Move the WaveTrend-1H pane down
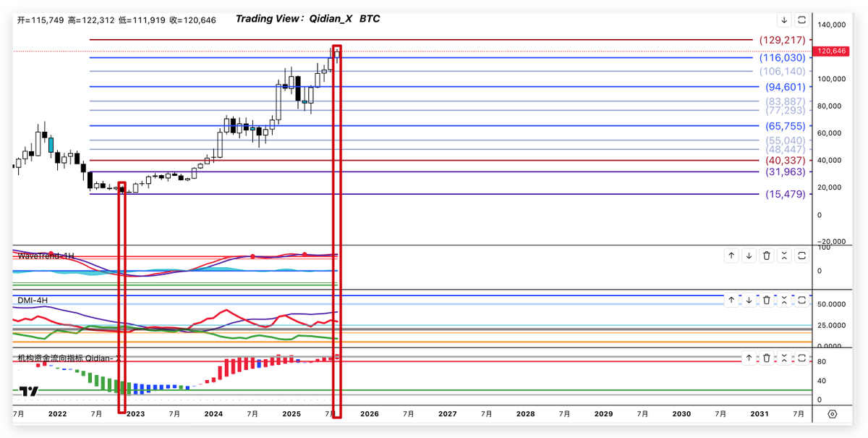868x438 pixels. pos(749,256)
